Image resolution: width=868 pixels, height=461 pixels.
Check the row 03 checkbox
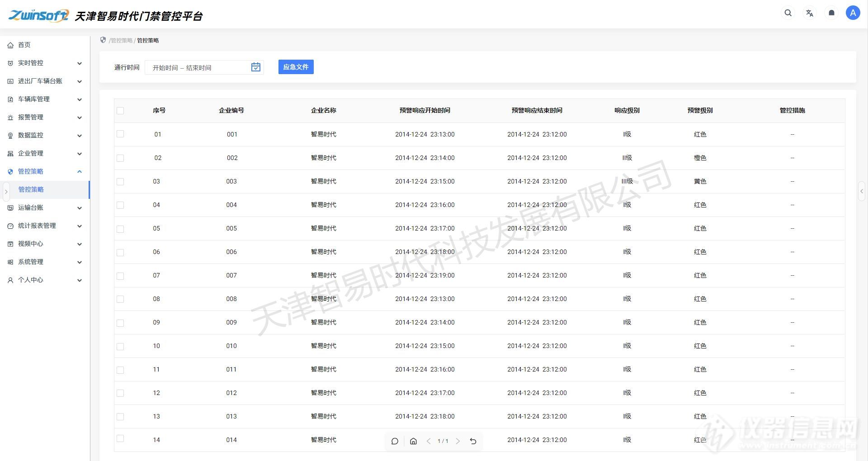(x=120, y=182)
